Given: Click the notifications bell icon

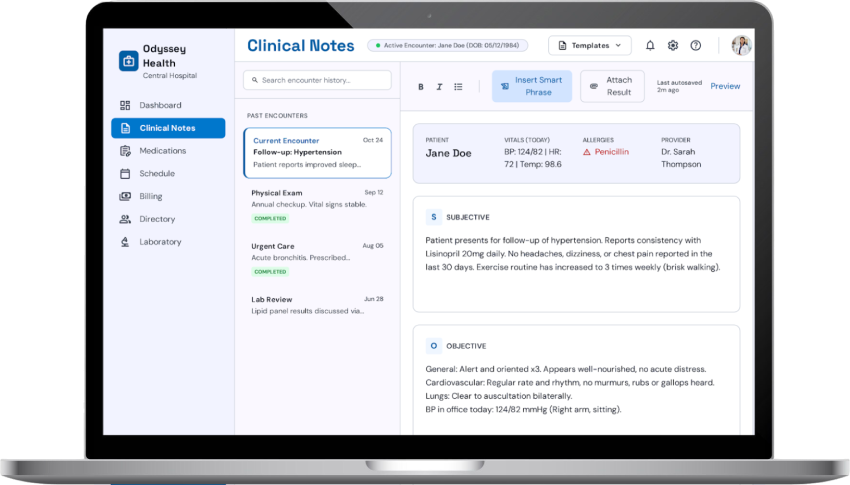Looking at the screenshot, I should [650, 46].
